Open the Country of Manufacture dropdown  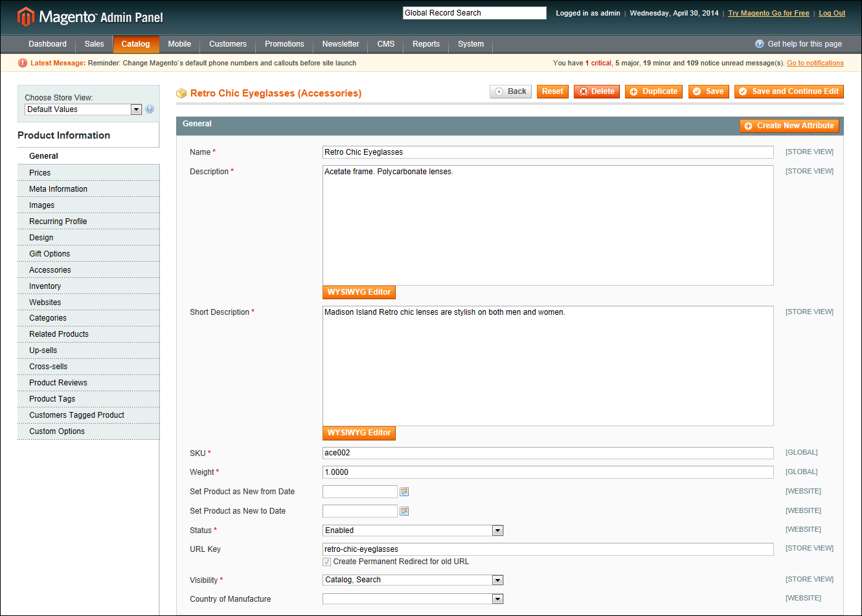click(x=413, y=599)
